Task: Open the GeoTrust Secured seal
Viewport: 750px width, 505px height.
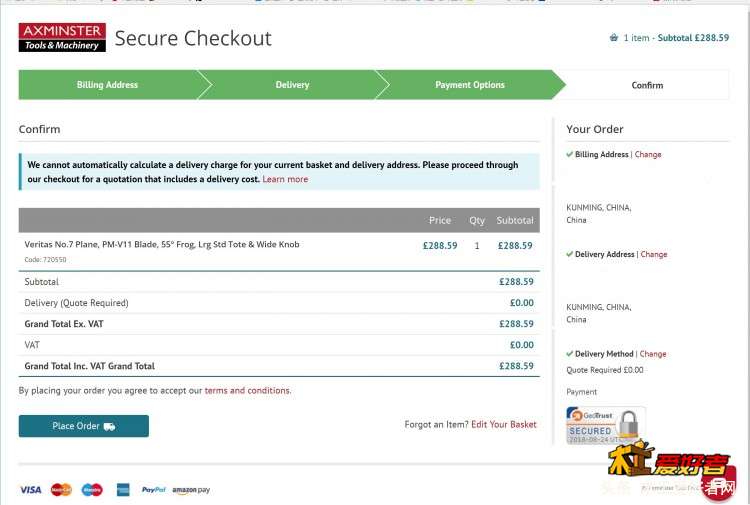Action: (x=606, y=425)
